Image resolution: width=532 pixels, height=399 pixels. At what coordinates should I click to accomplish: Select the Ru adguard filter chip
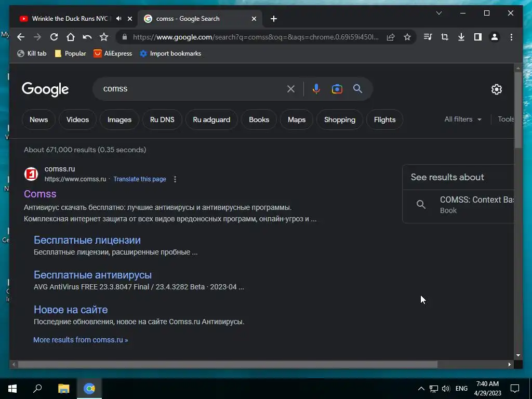[211, 119]
